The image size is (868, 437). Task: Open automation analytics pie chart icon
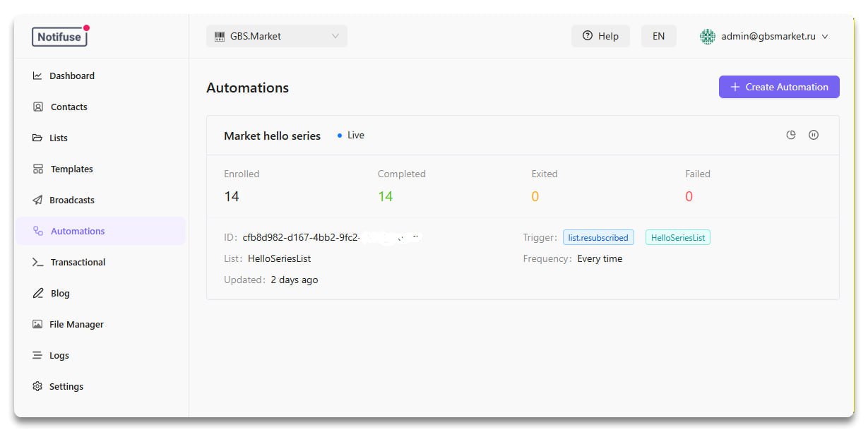[791, 135]
